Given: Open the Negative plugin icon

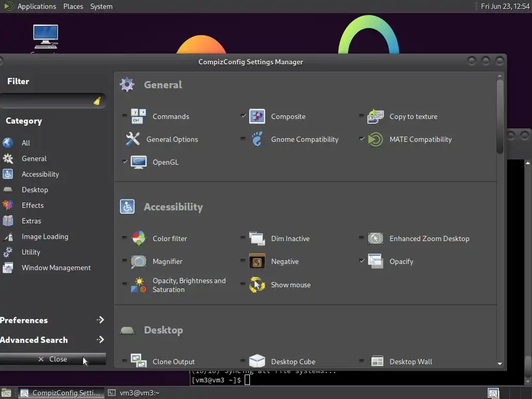Looking at the screenshot, I should tap(257, 262).
